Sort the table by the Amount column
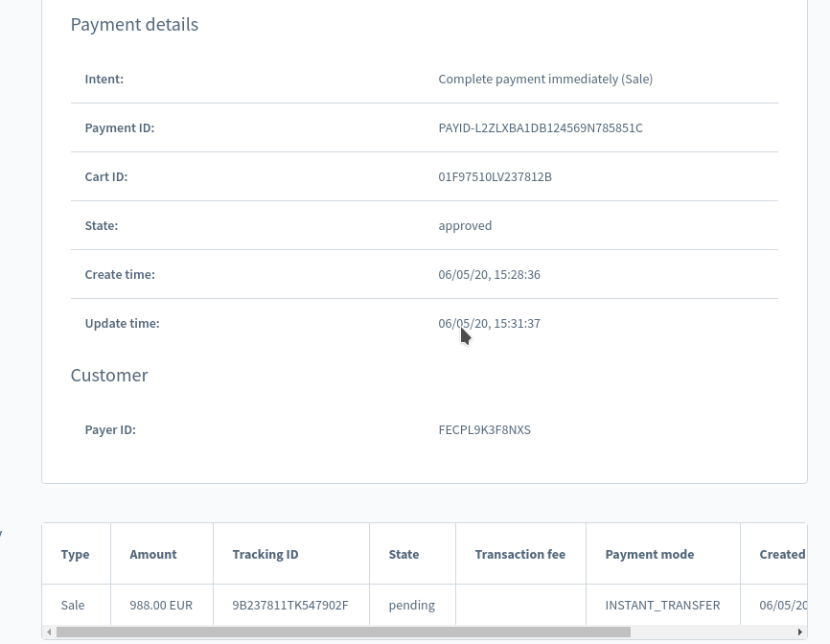This screenshot has width=830, height=644. (152, 554)
